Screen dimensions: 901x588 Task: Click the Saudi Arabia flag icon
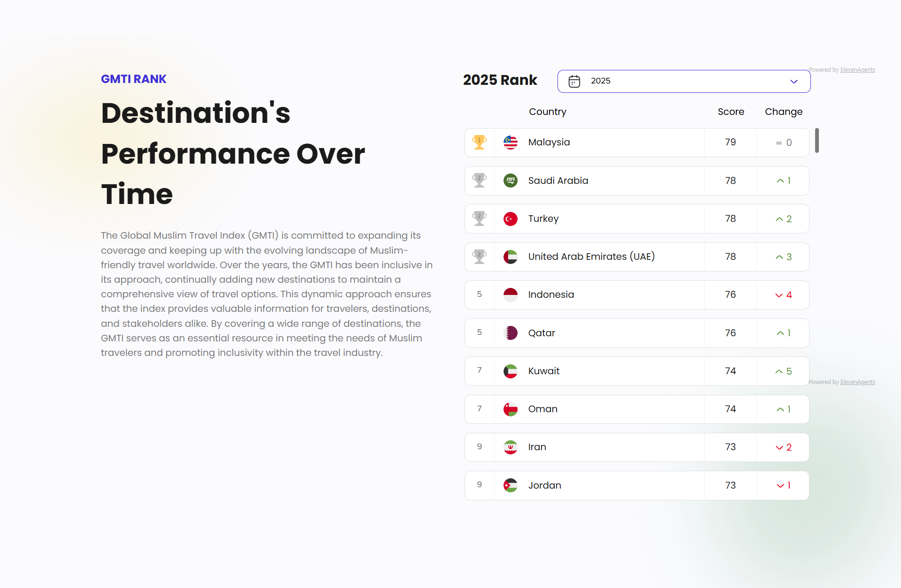pos(510,181)
